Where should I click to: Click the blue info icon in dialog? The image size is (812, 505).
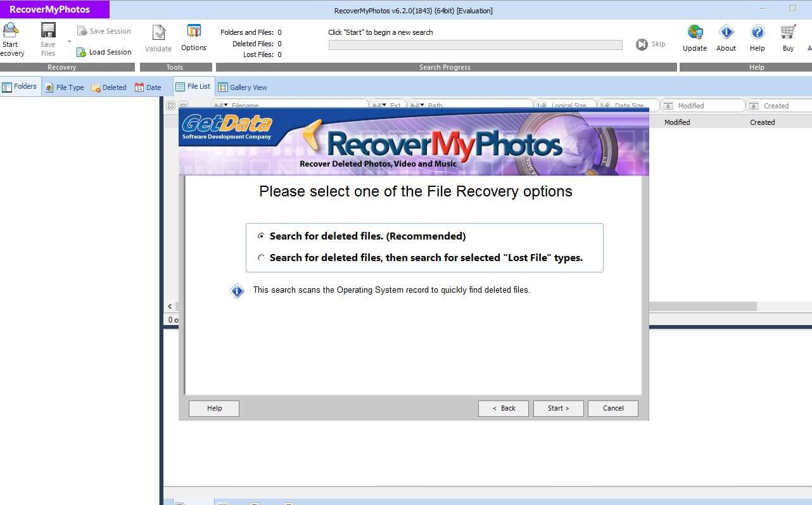[237, 291]
